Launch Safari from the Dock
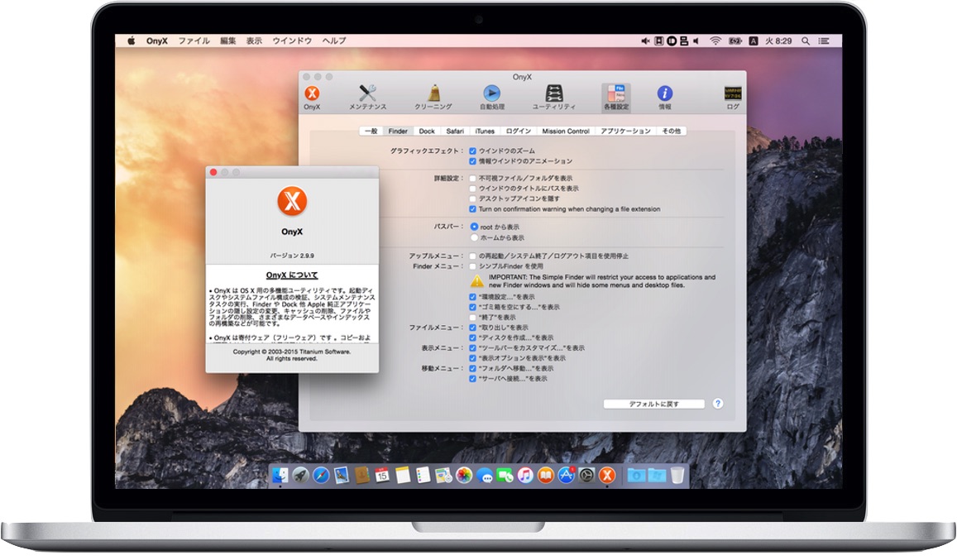This screenshot has height=560, width=957. [x=321, y=475]
